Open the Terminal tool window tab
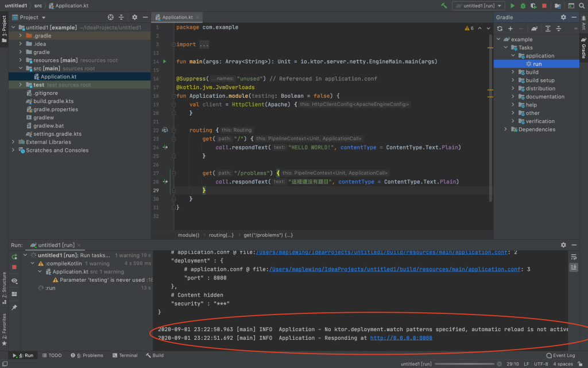 click(x=125, y=355)
